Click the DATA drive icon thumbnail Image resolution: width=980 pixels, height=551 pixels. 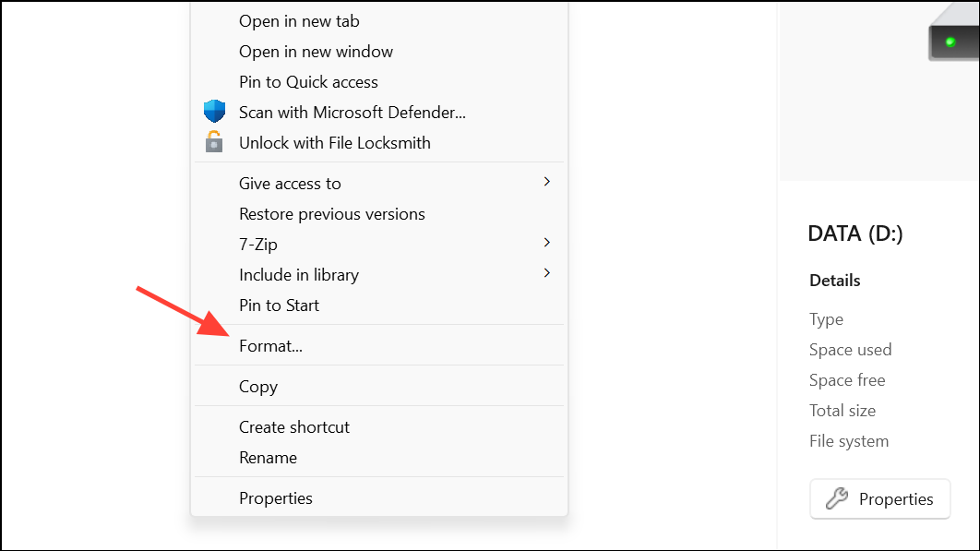pyautogui.click(x=954, y=32)
